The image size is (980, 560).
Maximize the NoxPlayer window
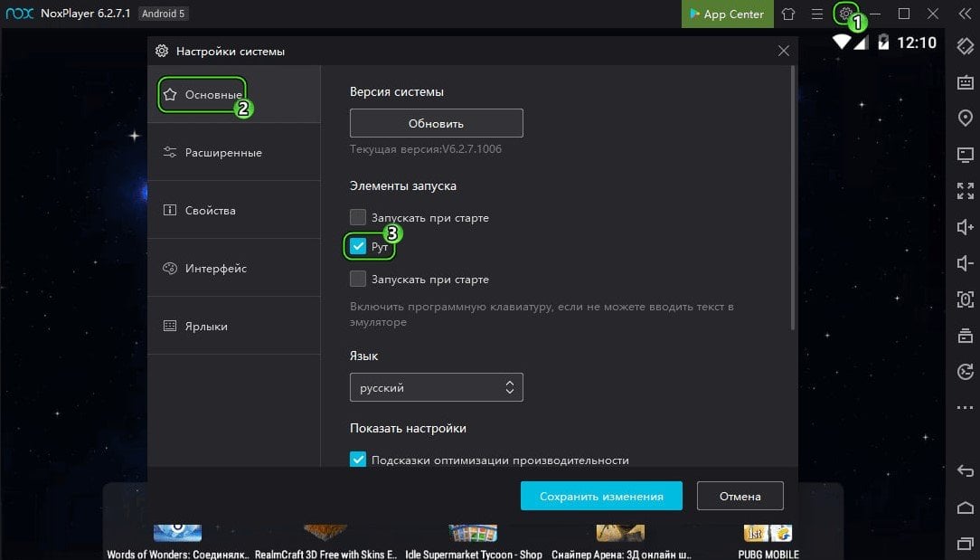[904, 14]
